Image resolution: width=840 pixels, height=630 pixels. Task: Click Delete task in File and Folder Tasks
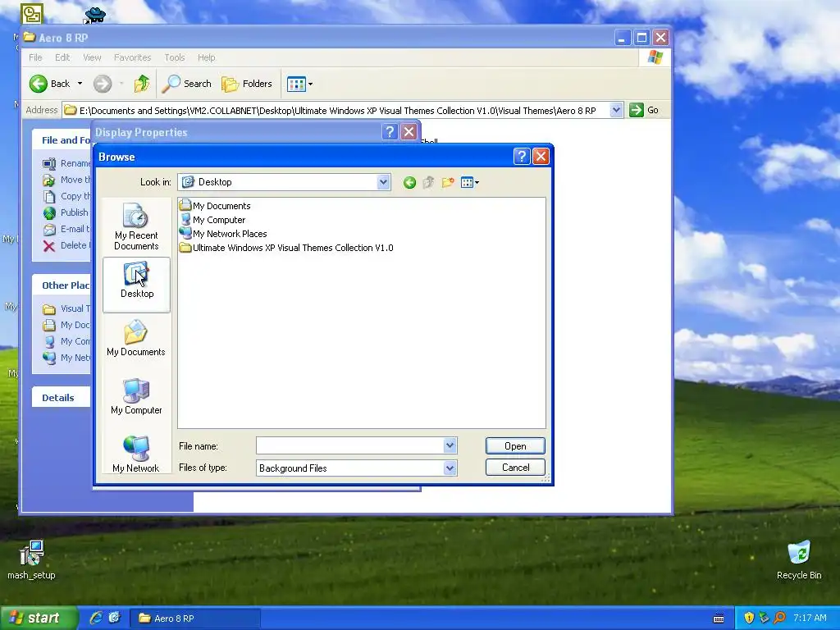point(67,245)
